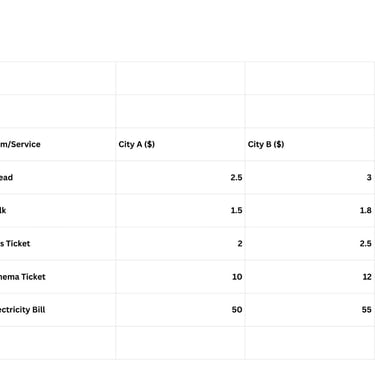Select the Bus Ticket row label
375x366 pixels.
pyautogui.click(x=58, y=243)
